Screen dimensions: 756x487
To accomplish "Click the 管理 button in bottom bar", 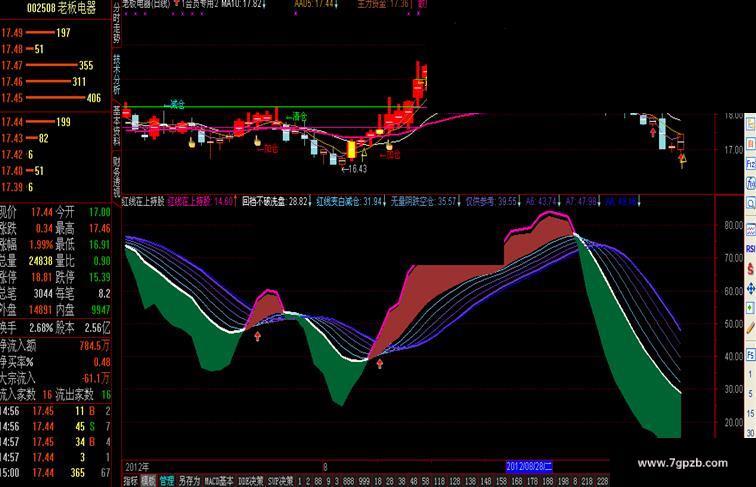I will click(167, 481).
